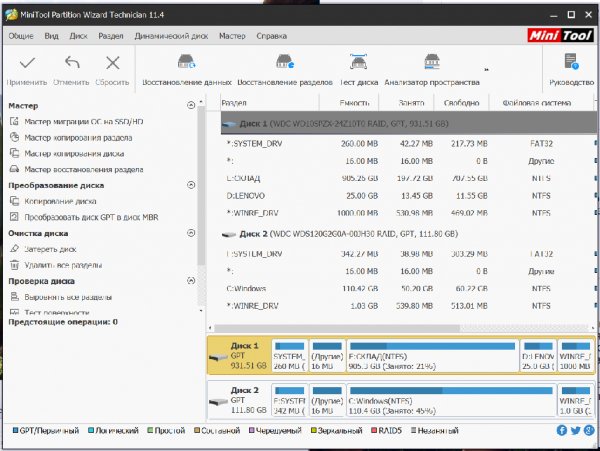Select the E:СКЛАД 905.25 GB row

point(409,178)
